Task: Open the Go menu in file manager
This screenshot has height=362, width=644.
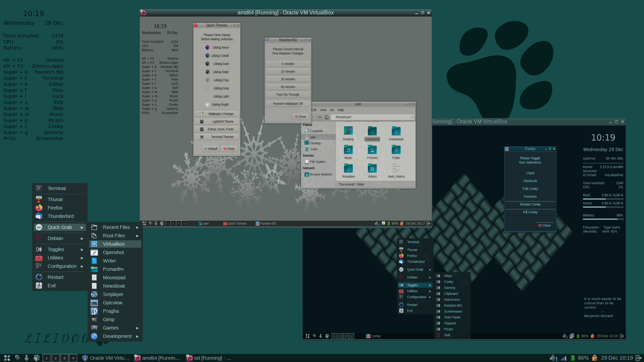Action: [332, 110]
